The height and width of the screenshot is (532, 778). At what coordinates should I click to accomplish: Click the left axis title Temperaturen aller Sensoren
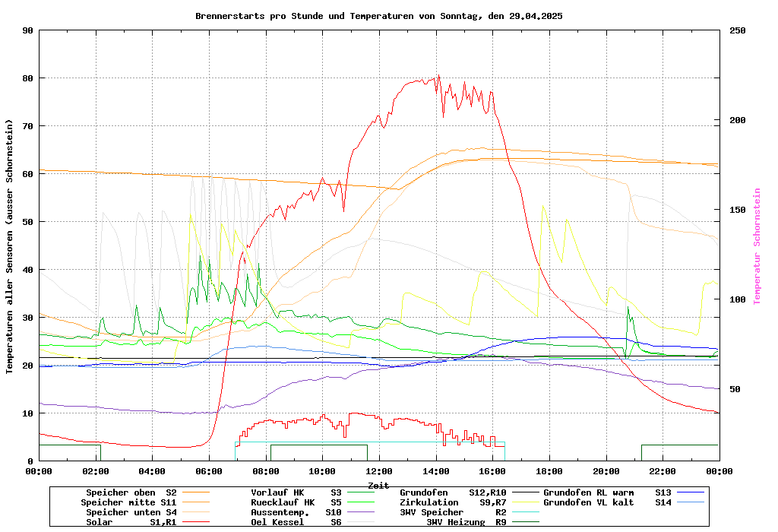[10, 245]
